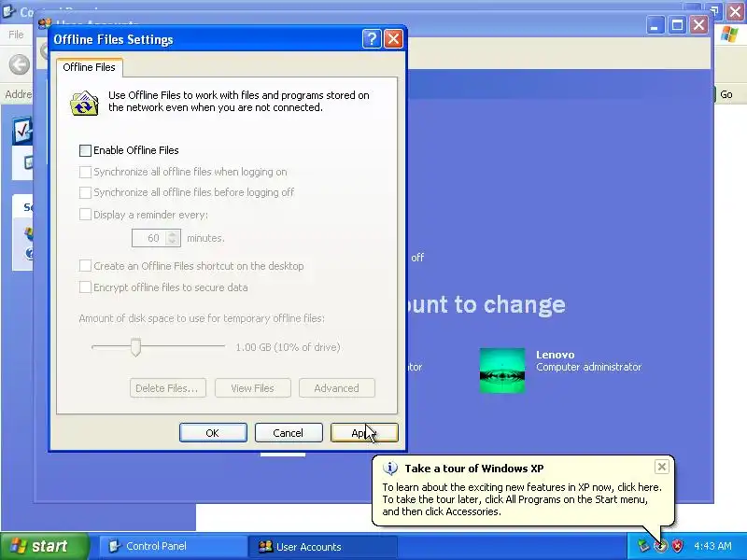This screenshot has height=560, width=747.
Task: Click the Lenovo account name
Action: point(555,355)
